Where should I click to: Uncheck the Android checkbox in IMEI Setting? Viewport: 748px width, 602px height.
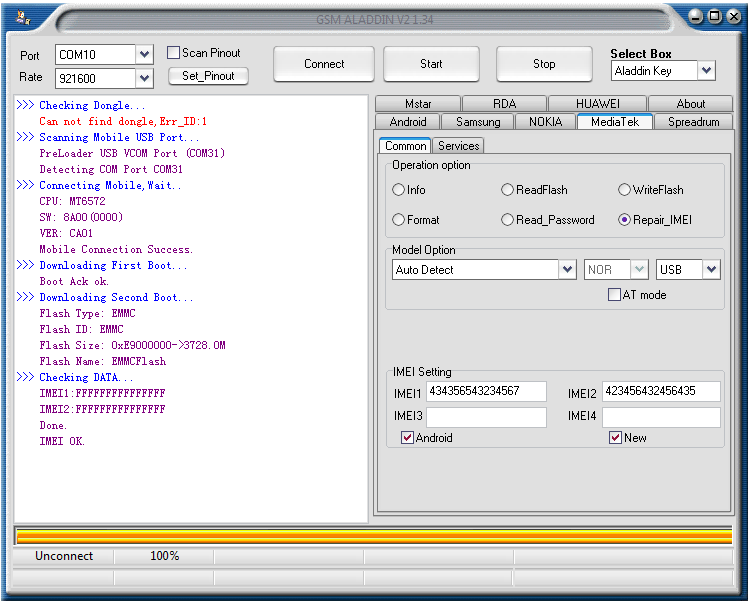pos(407,437)
